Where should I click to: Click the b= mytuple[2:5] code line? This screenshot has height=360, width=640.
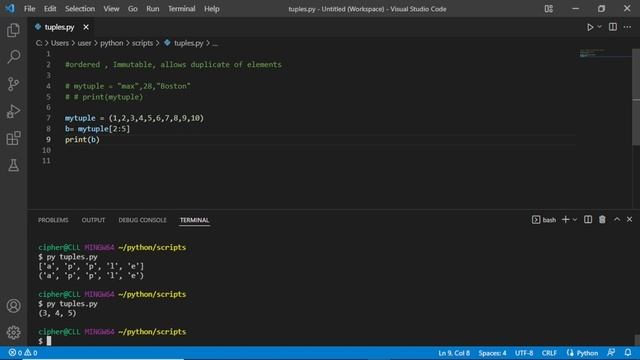pos(97,129)
